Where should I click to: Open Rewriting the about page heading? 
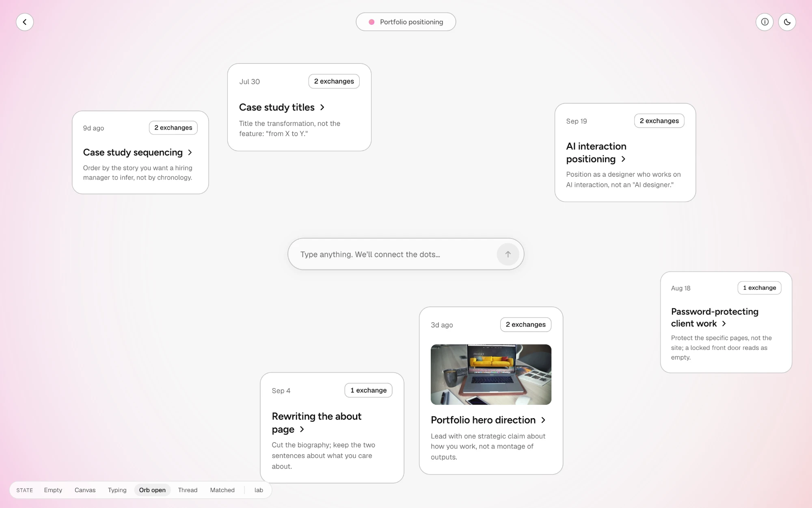tap(317, 423)
